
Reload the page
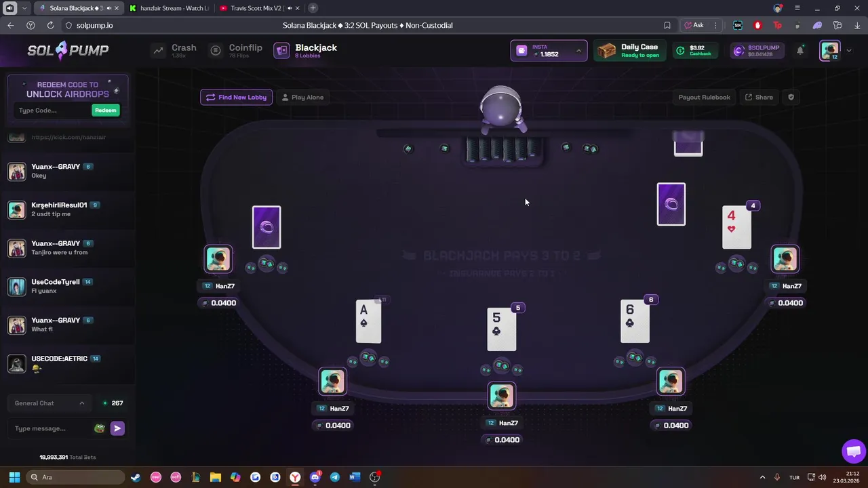[50, 25]
